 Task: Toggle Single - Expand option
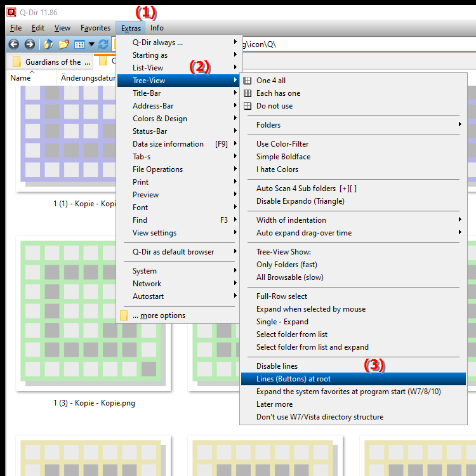point(354,322)
